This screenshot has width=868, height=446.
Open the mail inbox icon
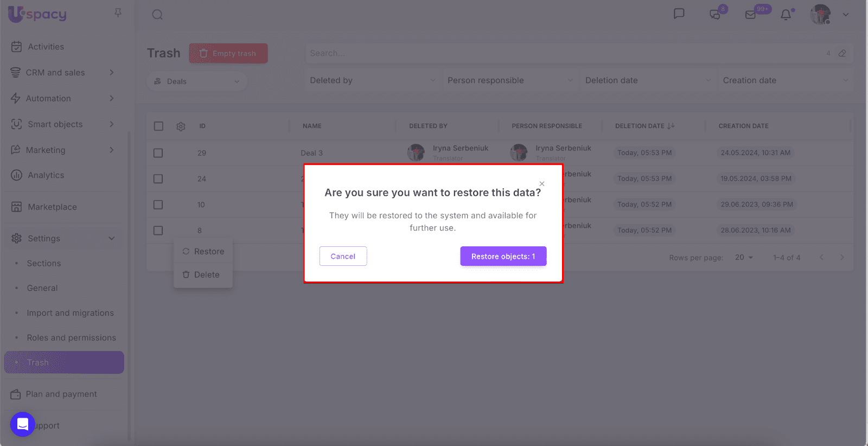[751, 15]
